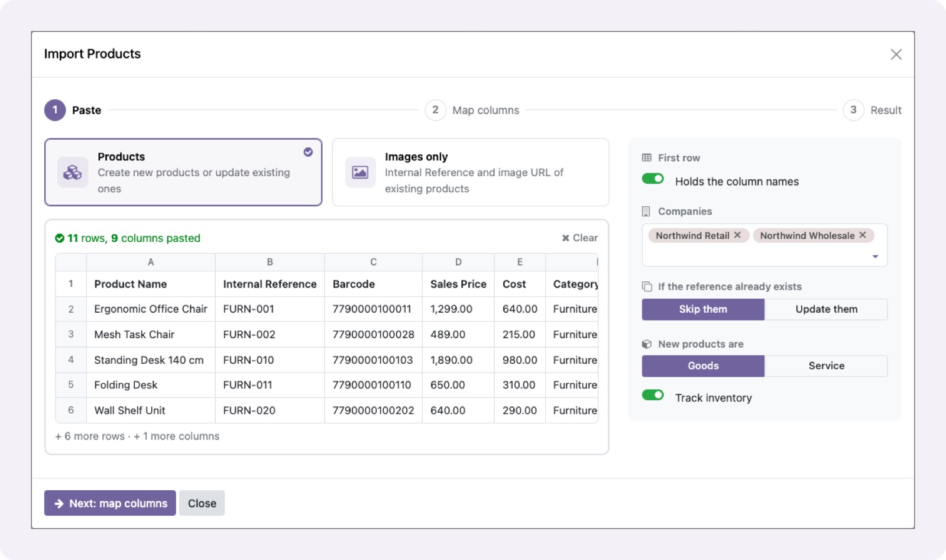The height and width of the screenshot is (560, 946).
Task: Click column A header
Action: pyautogui.click(x=151, y=262)
